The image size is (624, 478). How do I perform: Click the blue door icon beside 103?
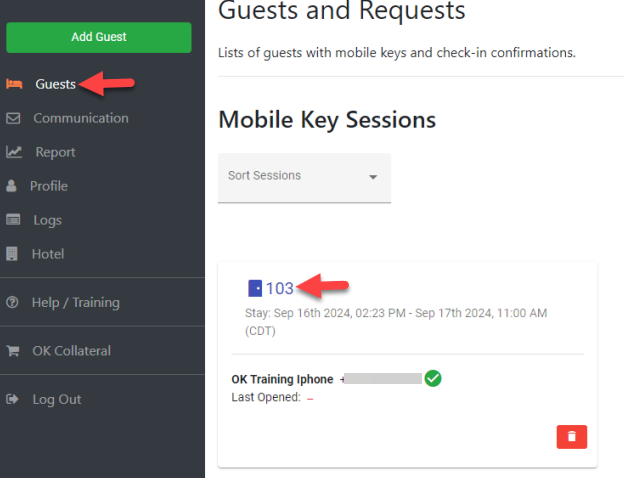pos(255,288)
